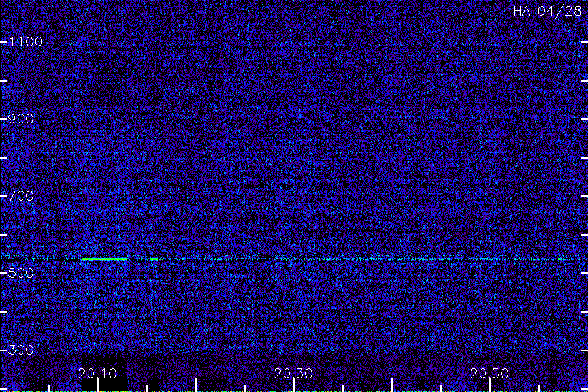Click the 900 frequency axis label
588x392 pixels.
[x=21, y=119]
